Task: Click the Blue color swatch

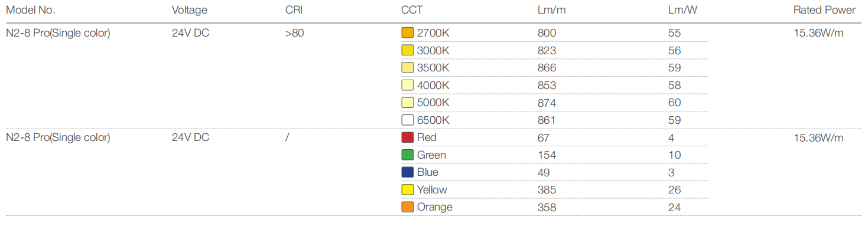Action: (x=407, y=172)
